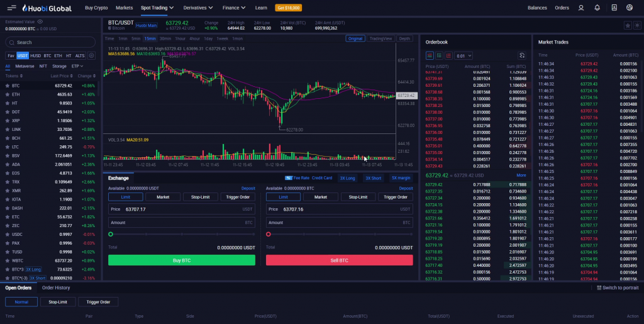Switch to Order History tab
The height and width of the screenshot is (324, 644).
point(56,288)
